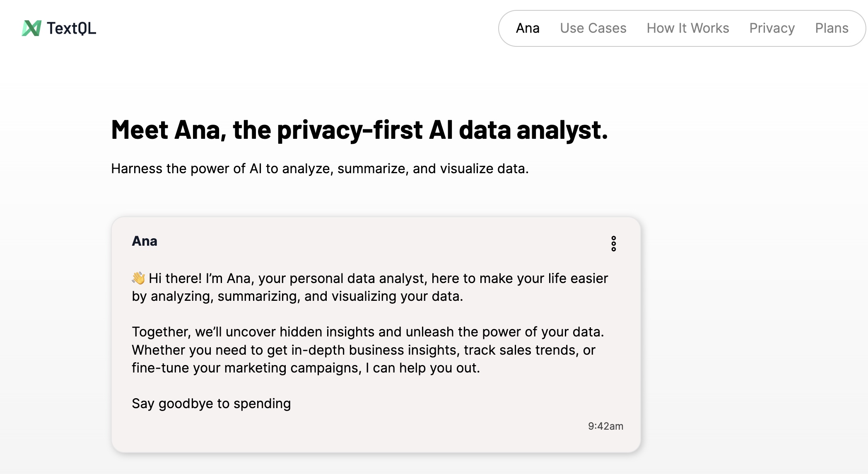Image resolution: width=868 pixels, height=474 pixels.
Task: Click the 9:42am message timestamp
Action: (x=605, y=426)
